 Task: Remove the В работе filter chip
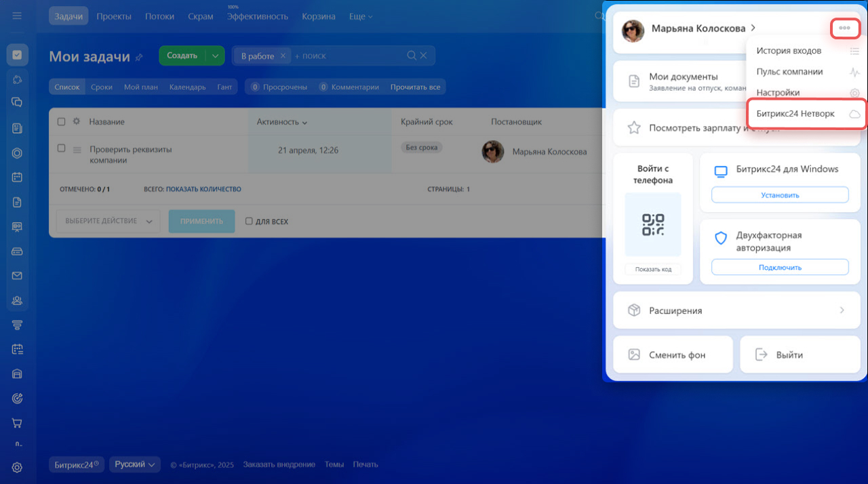283,56
